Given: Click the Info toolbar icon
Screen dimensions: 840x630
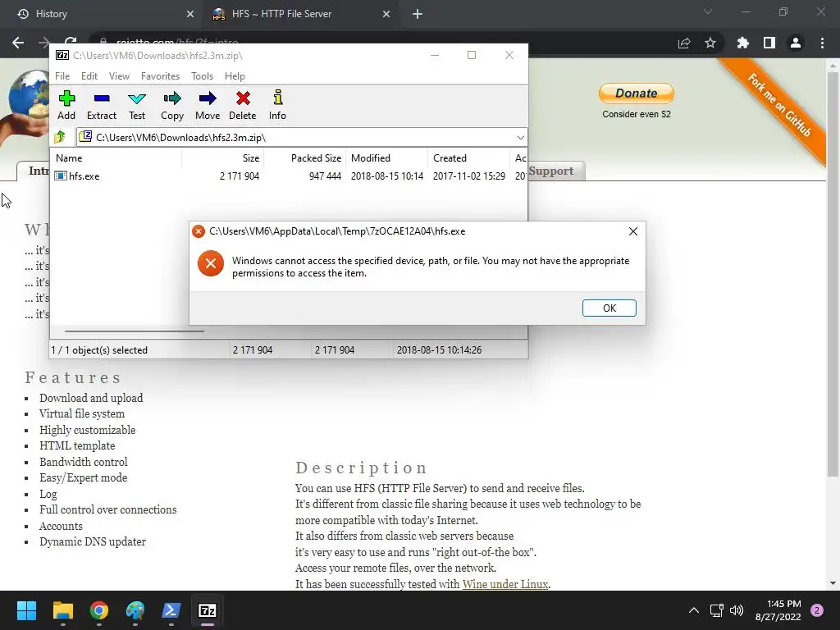Looking at the screenshot, I should click(277, 104).
